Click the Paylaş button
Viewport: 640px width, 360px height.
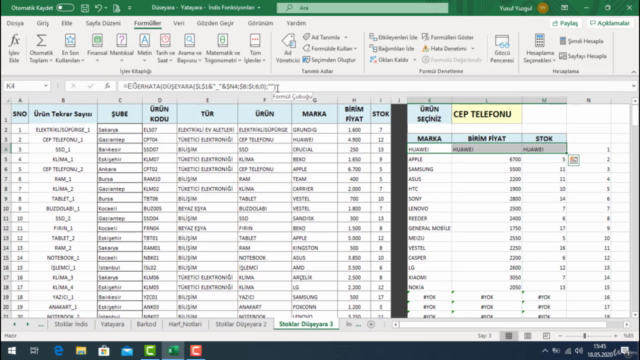click(565, 23)
